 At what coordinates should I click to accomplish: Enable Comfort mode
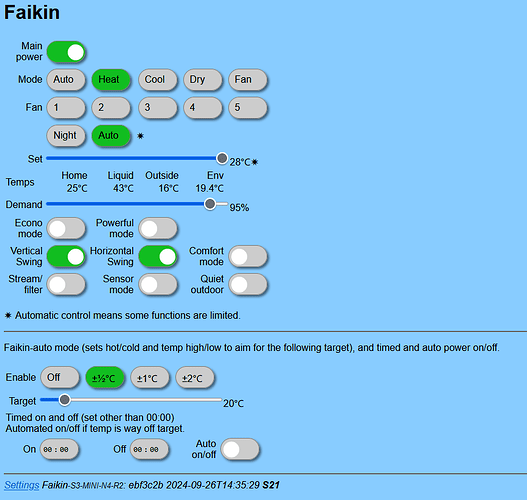(x=248, y=256)
